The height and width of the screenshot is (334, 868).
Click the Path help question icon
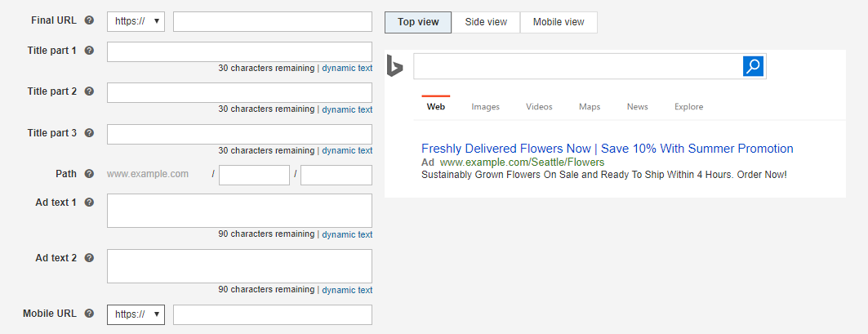pos(89,174)
